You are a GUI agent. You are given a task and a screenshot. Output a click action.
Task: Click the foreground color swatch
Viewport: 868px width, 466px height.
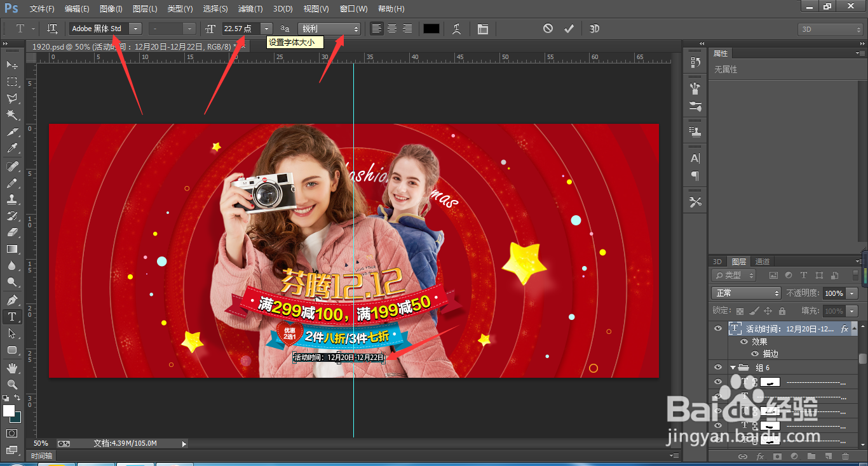(x=9, y=410)
